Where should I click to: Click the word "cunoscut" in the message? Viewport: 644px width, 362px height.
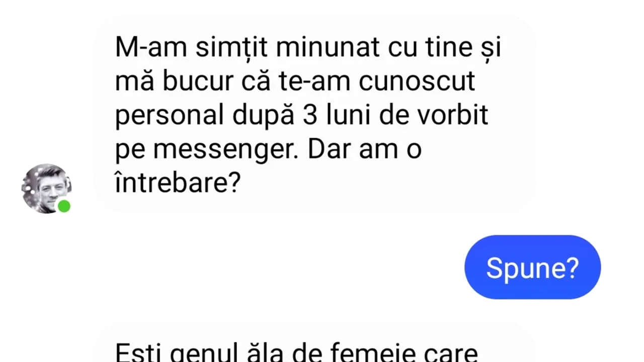coord(417,82)
